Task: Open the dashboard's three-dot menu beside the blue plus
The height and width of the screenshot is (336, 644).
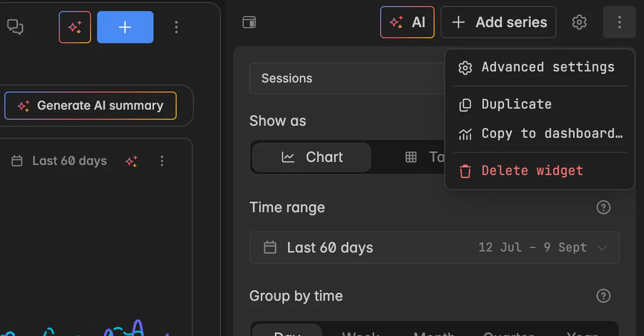Action: 177,27
